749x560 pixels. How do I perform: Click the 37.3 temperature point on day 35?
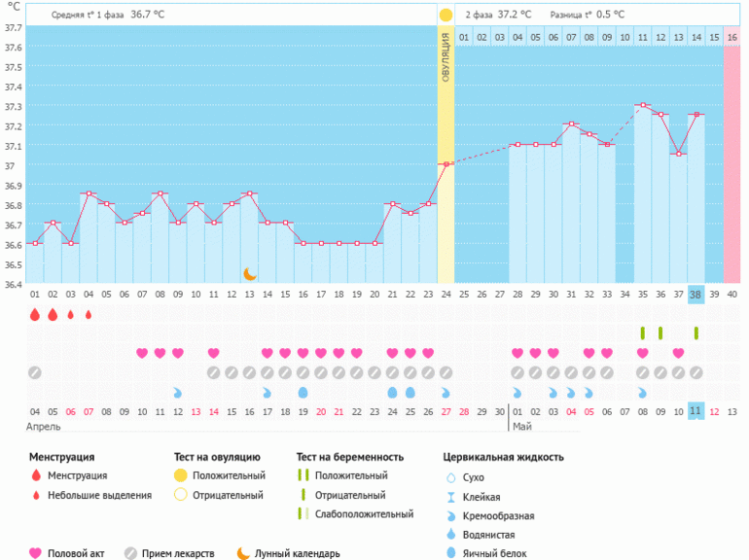[642, 105]
